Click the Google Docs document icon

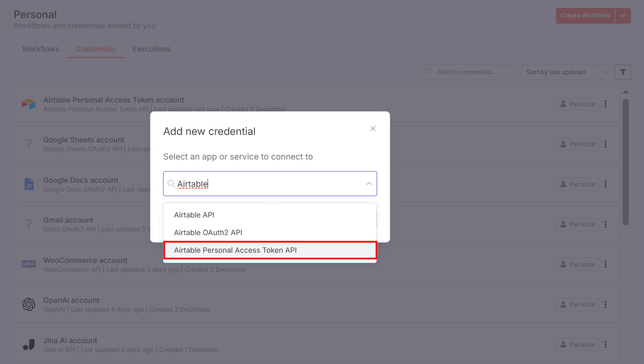[x=29, y=184]
